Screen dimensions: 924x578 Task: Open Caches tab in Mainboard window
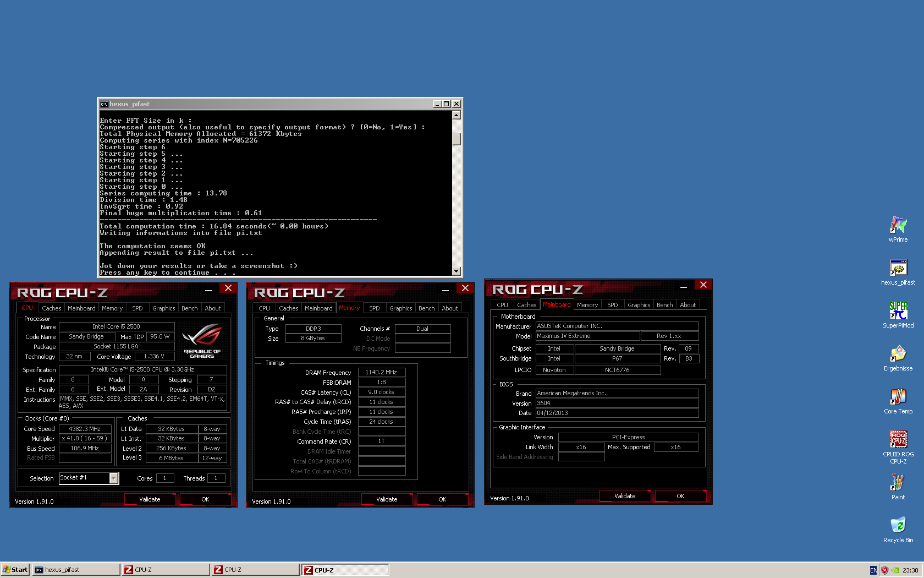tap(527, 305)
